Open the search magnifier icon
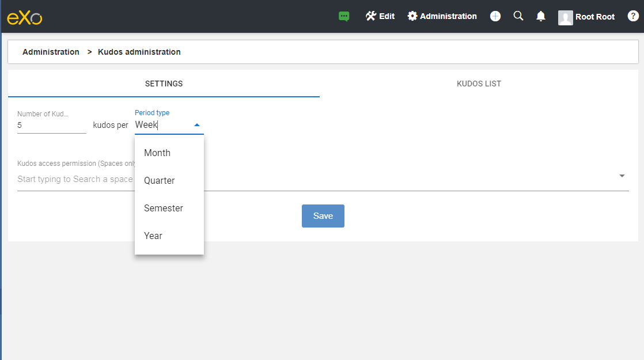Screen dimensions: 644x360 click(518, 16)
